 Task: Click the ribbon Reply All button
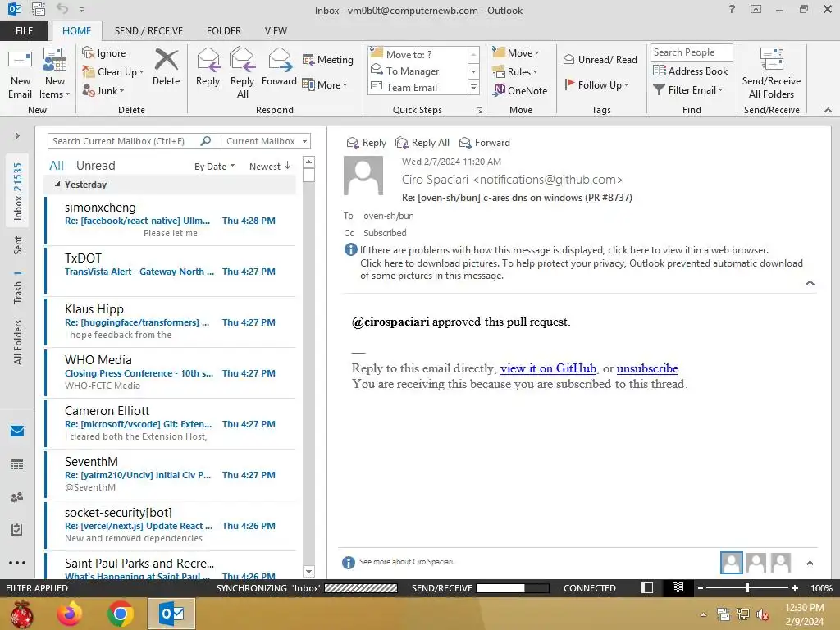click(x=242, y=74)
